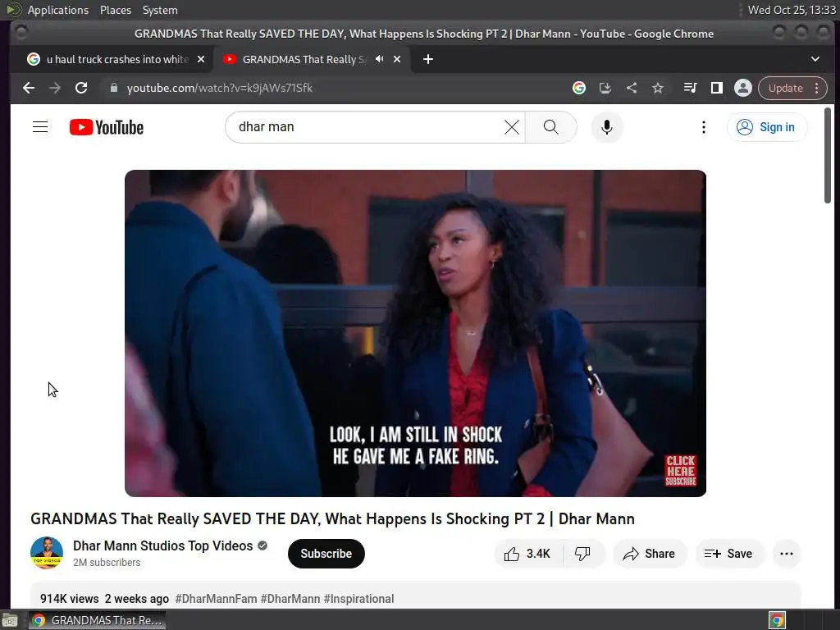Reload the YouTube page
This screenshot has width=840, height=630.
[81, 88]
